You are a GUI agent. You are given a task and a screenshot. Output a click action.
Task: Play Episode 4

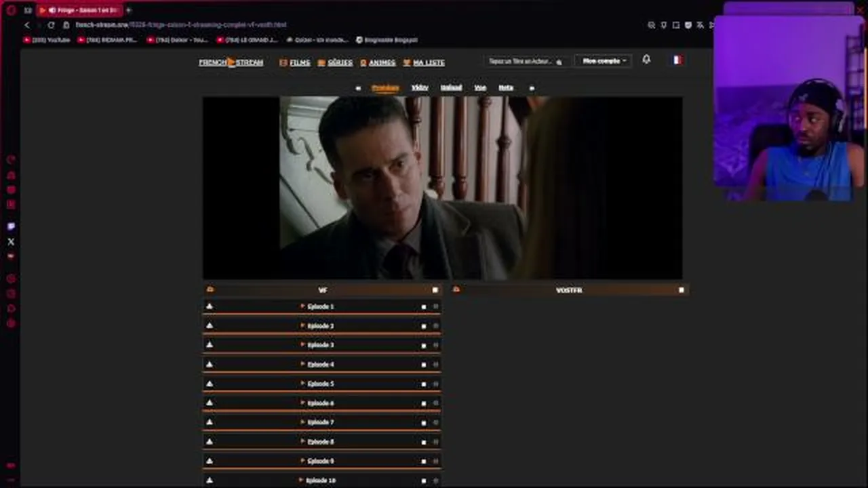[317, 365]
